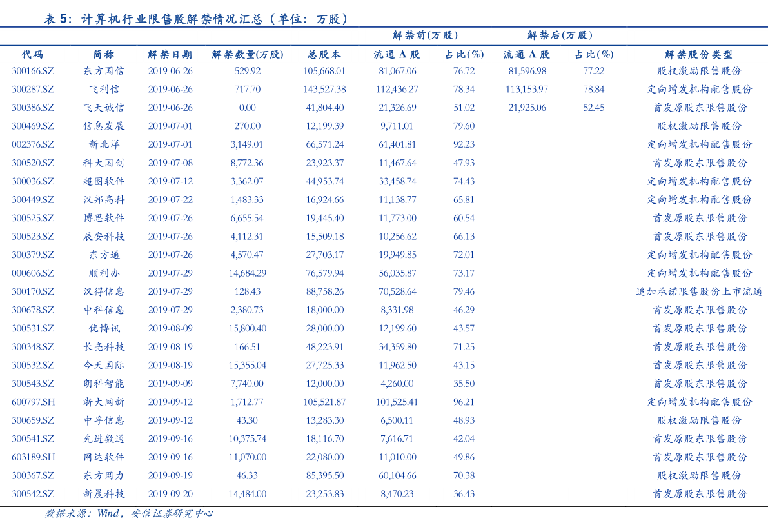Click the 代码 column header
Viewport: 768px width, 532px height.
(x=32, y=55)
